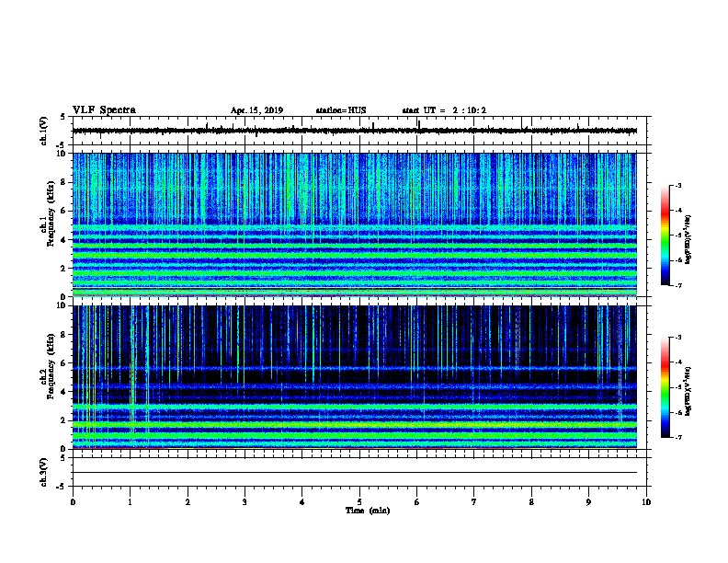
Task: Click the ch.1 "Frequency (kHz)" axis label
Action: [51, 213]
